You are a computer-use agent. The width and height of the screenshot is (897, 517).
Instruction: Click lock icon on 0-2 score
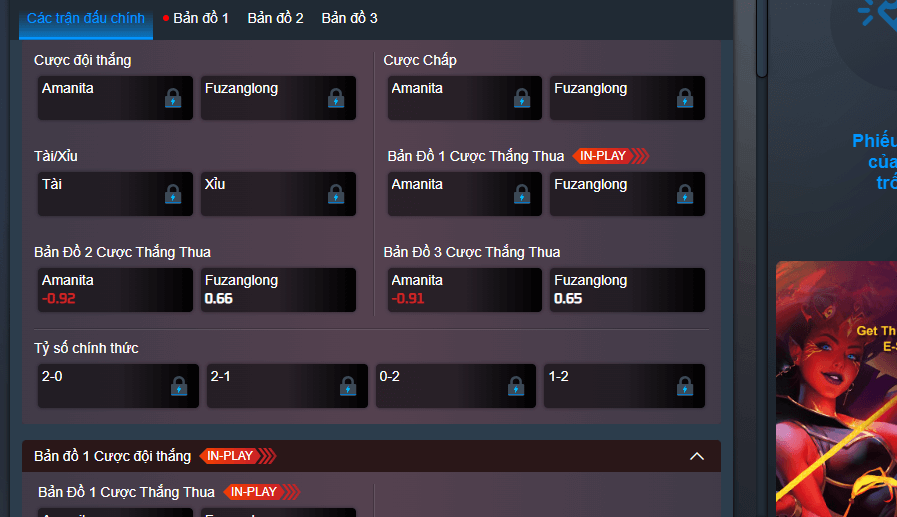click(x=517, y=386)
